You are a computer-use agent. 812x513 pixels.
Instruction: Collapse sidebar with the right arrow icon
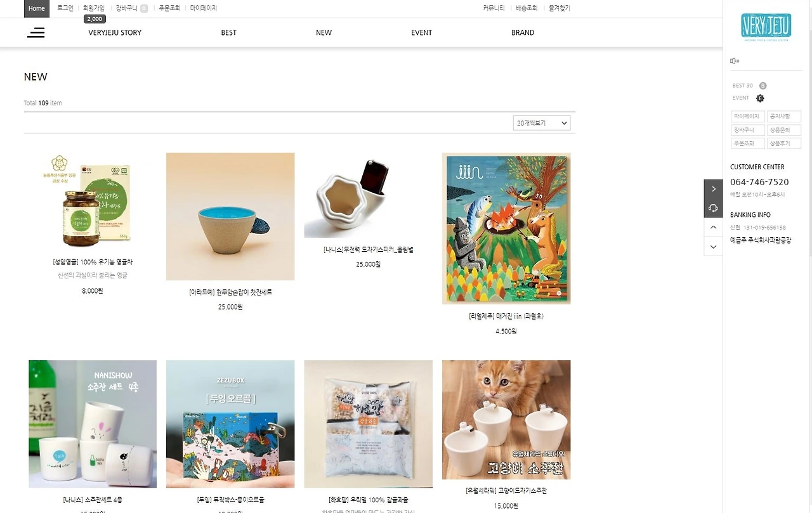(713, 189)
